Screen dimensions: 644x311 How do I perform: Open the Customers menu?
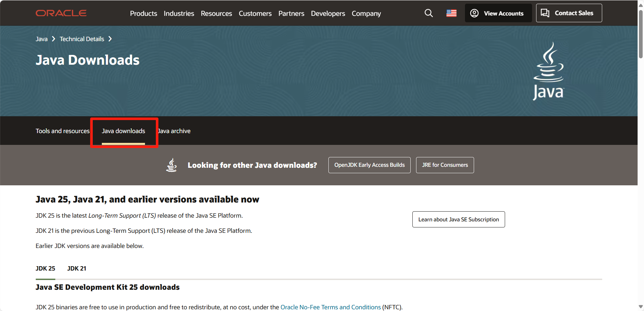[x=255, y=13]
